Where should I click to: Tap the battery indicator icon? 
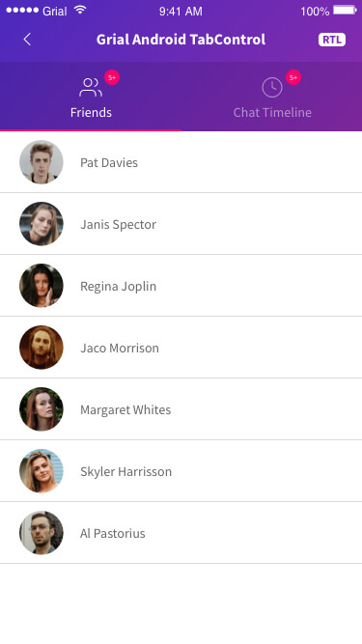pos(345,11)
